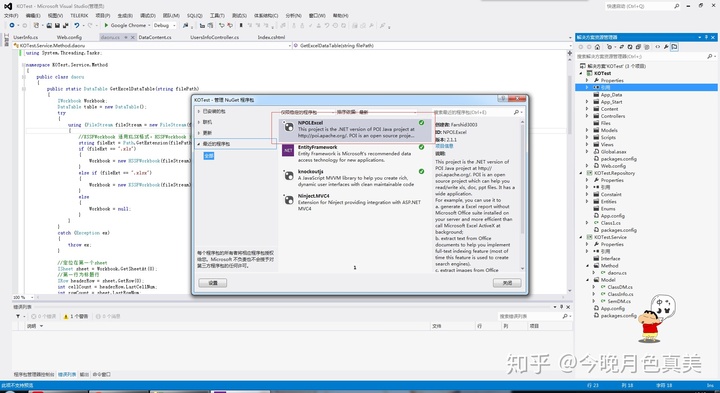The image size is (720, 393).
Task: Expand the 更新 (updates) section in NuGet dialog
Action: tap(199, 133)
